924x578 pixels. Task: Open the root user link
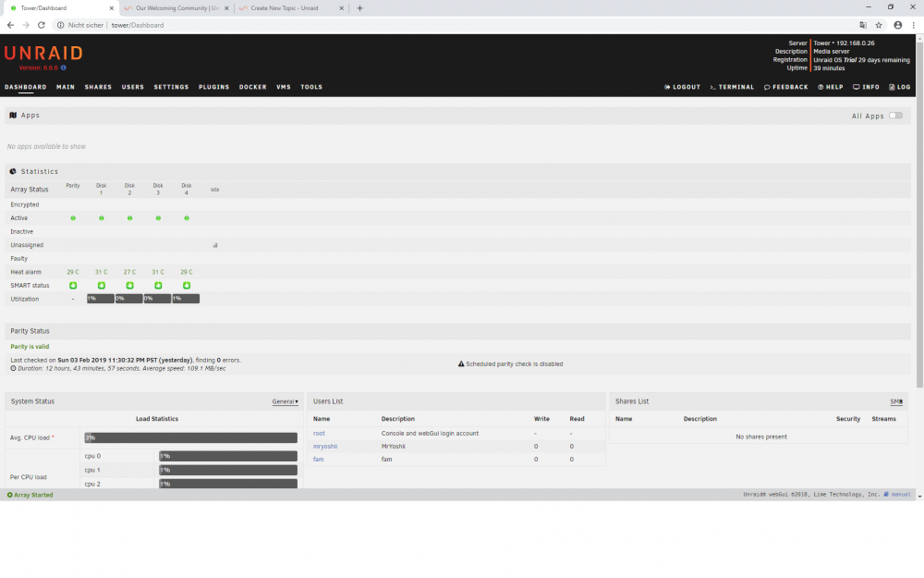319,434
